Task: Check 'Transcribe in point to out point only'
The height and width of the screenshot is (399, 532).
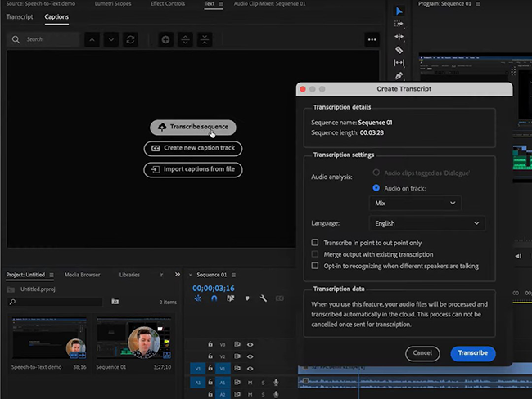Action: (315, 243)
